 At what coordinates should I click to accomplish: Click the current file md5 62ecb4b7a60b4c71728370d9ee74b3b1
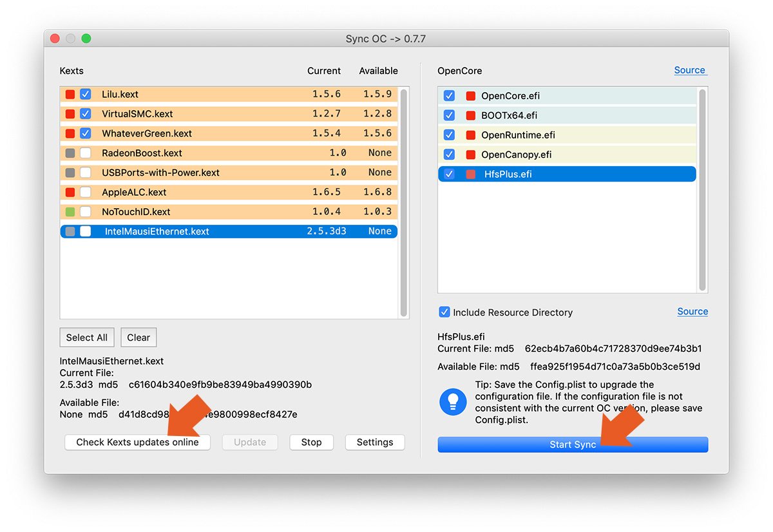click(x=613, y=349)
